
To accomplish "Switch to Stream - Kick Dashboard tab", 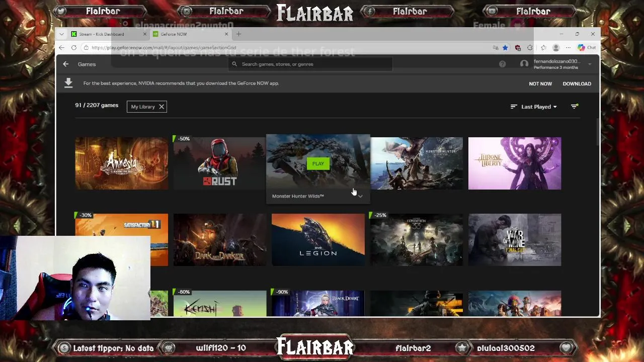I will point(108,34).
